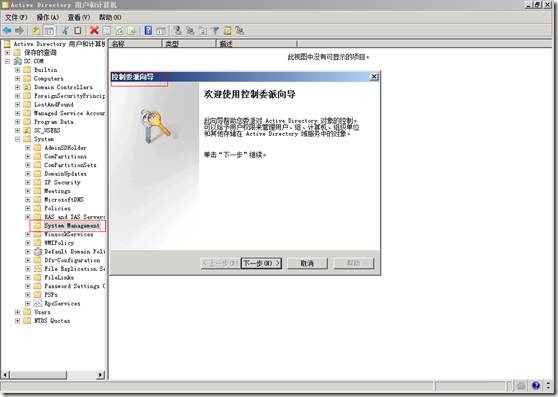Sort by the 类型 column header
This screenshot has width=558, height=397.
[x=189, y=44]
